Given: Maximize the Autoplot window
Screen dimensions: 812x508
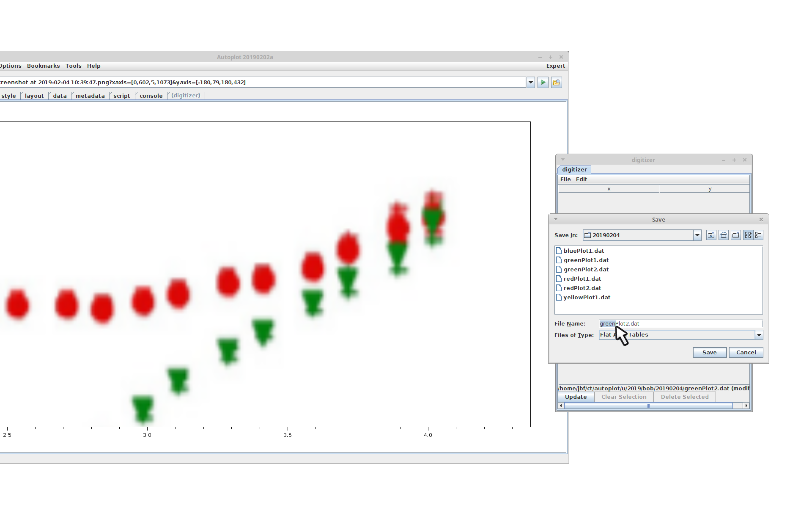Looking at the screenshot, I should (x=551, y=57).
